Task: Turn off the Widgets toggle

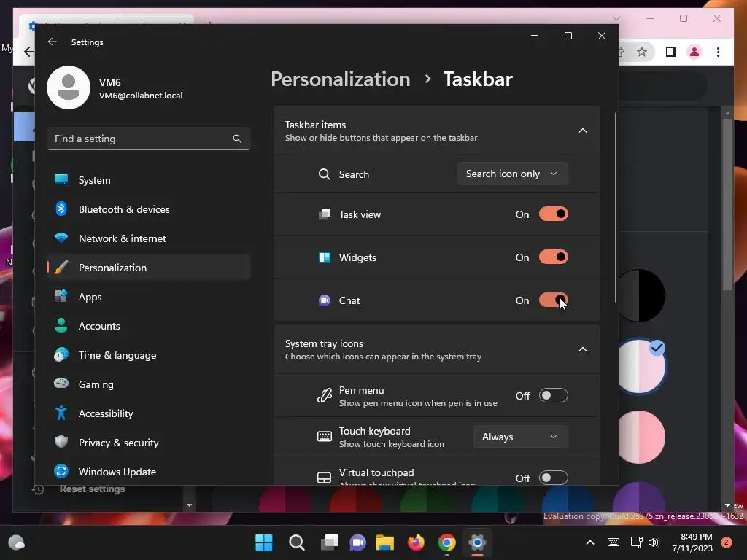Action: [554, 257]
